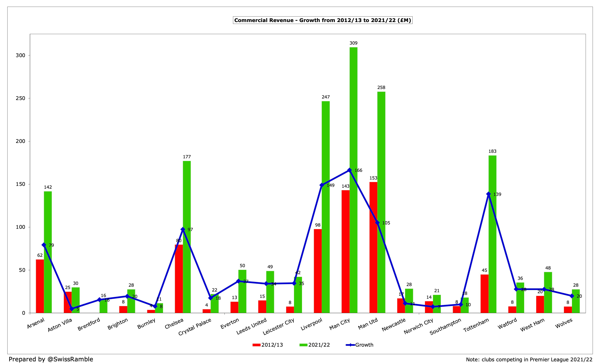Click the Prepared by @SwissRamble credit
This screenshot has width=600, height=364.
pyautogui.click(x=51, y=359)
